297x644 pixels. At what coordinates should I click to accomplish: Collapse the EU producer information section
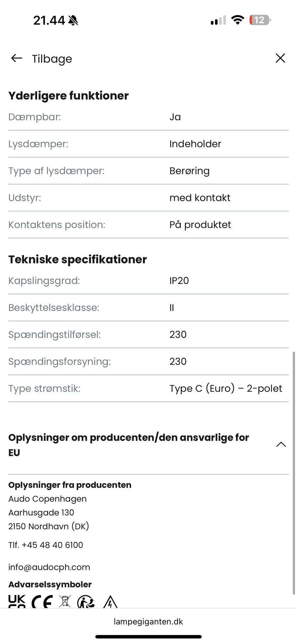281,445
